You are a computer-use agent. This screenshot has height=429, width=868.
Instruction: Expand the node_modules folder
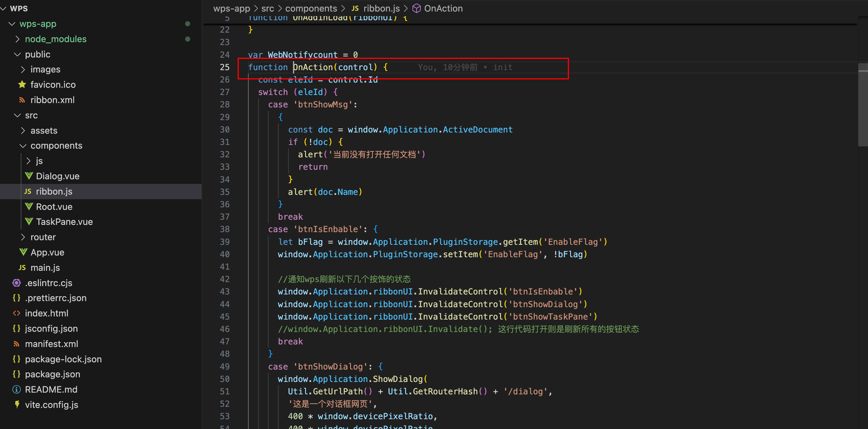point(18,39)
